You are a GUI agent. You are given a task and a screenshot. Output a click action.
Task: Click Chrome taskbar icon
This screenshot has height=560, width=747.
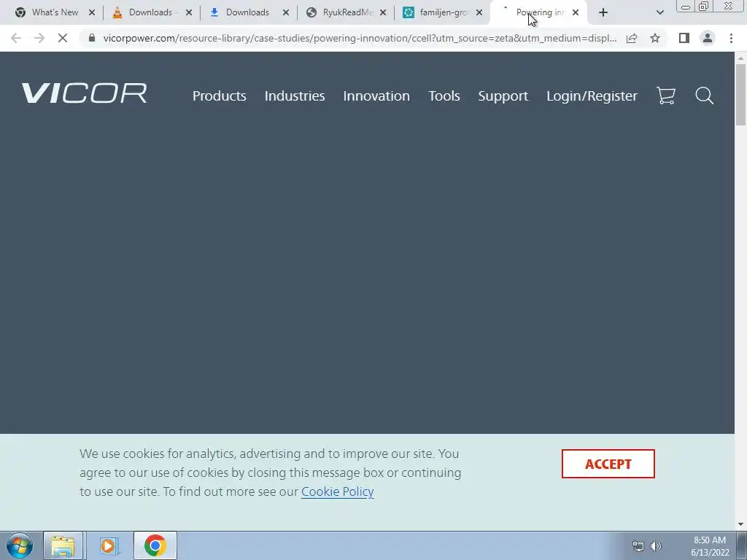coord(155,545)
